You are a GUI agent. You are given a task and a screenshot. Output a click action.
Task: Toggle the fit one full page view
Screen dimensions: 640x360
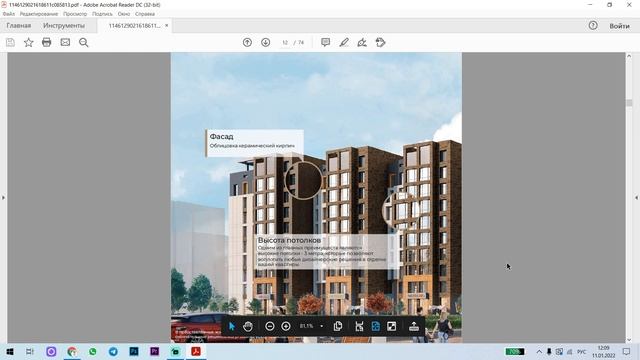(376, 326)
